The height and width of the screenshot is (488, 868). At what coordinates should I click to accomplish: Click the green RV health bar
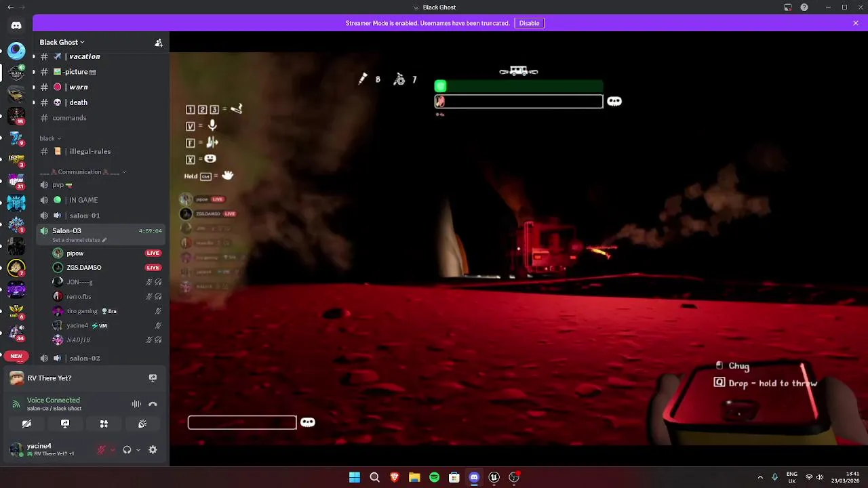click(519, 86)
